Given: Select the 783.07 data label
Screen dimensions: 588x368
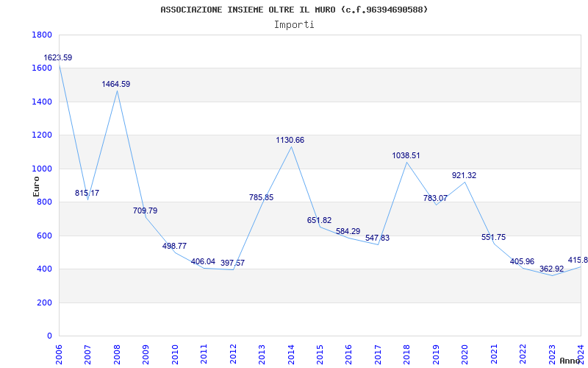Looking at the screenshot, I should [435, 198].
